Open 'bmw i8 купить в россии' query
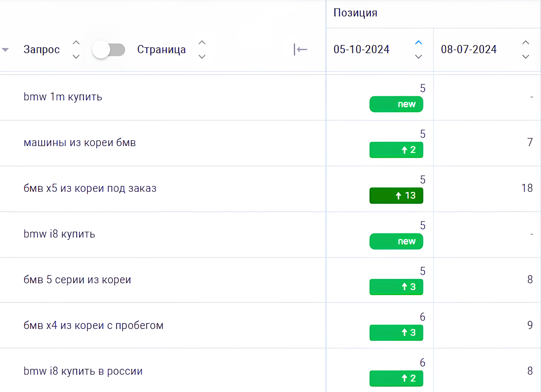 (83, 371)
